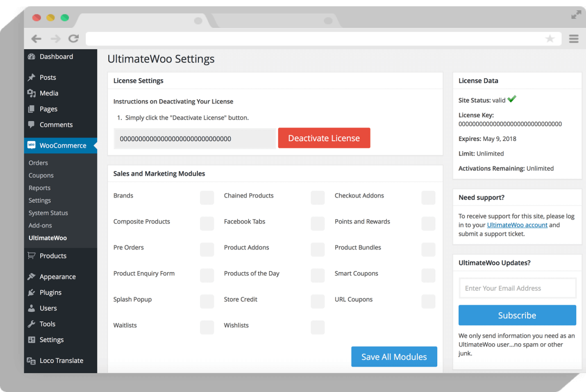586x392 pixels.
Task: Toggle the Waitlists checkbox
Action: tap(207, 327)
